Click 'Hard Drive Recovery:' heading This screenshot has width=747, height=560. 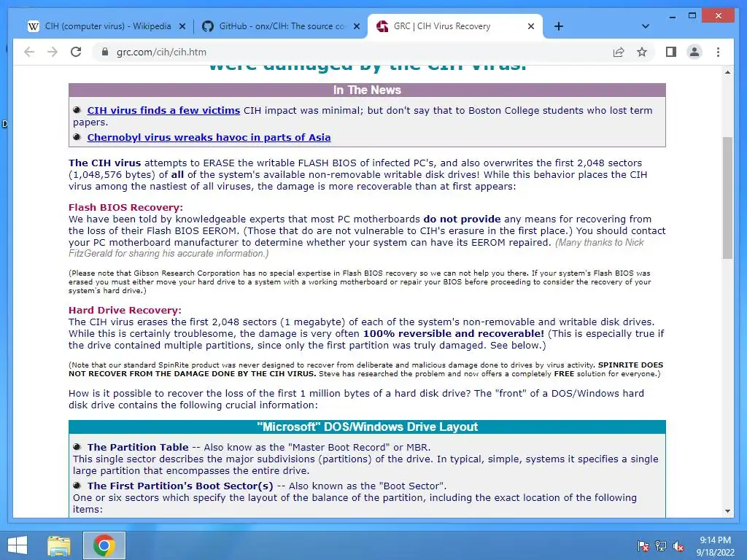click(x=125, y=310)
